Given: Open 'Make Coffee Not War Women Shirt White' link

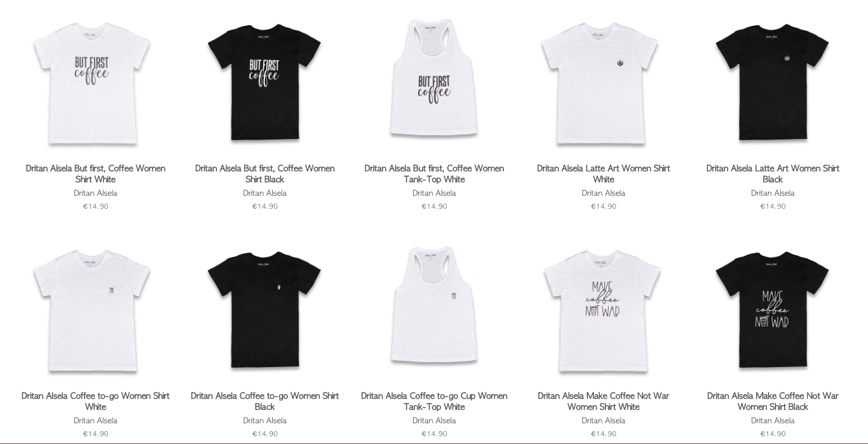Looking at the screenshot, I should [604, 401].
